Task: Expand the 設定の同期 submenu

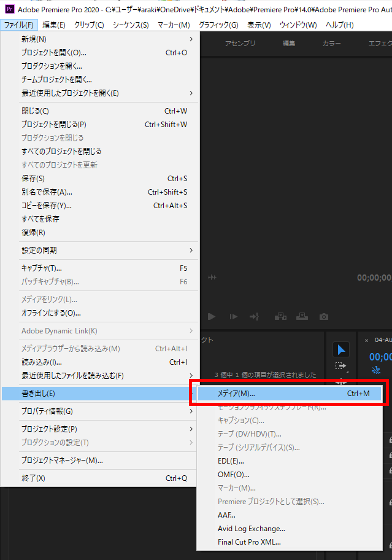Action: pyautogui.click(x=99, y=251)
